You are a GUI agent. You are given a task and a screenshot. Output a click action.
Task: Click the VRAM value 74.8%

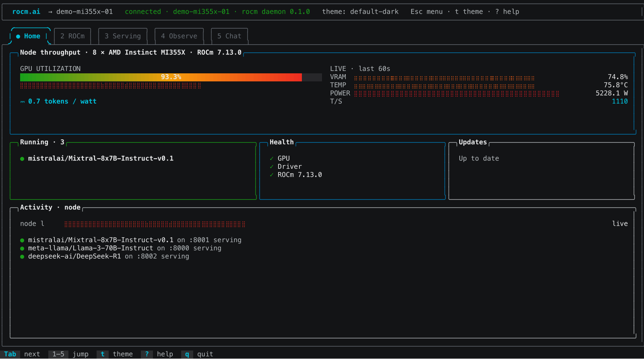pyautogui.click(x=618, y=77)
